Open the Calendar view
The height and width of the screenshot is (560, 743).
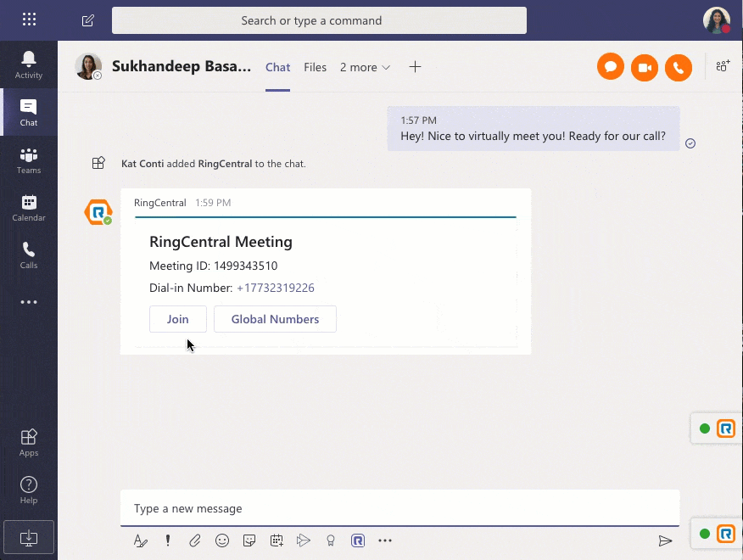pyautogui.click(x=29, y=207)
